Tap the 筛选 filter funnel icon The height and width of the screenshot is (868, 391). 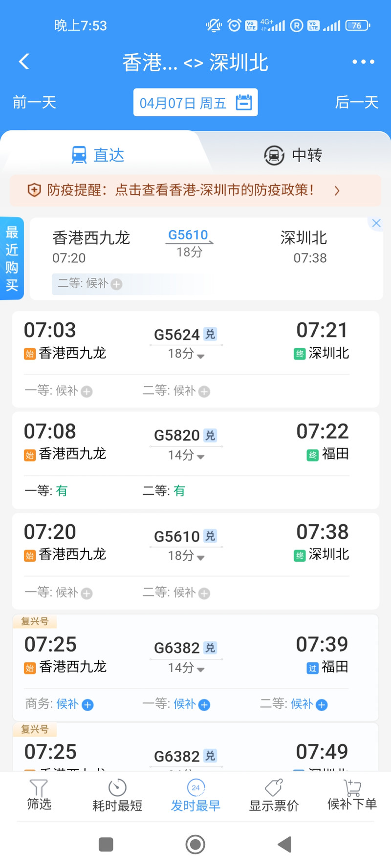(x=39, y=788)
